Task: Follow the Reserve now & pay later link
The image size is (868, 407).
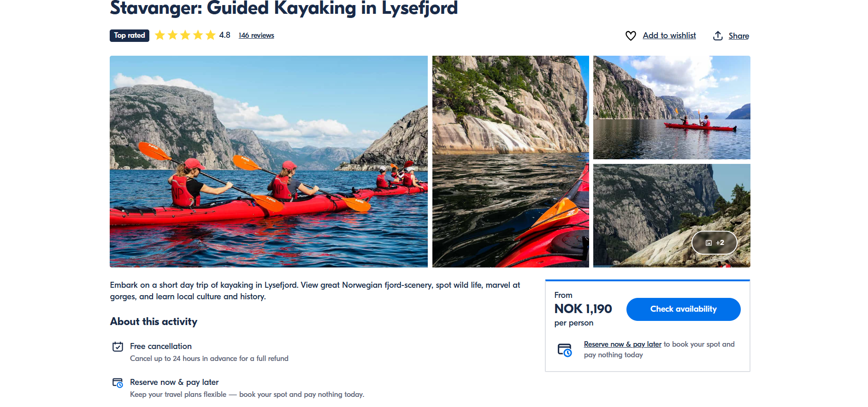Action: (x=622, y=344)
